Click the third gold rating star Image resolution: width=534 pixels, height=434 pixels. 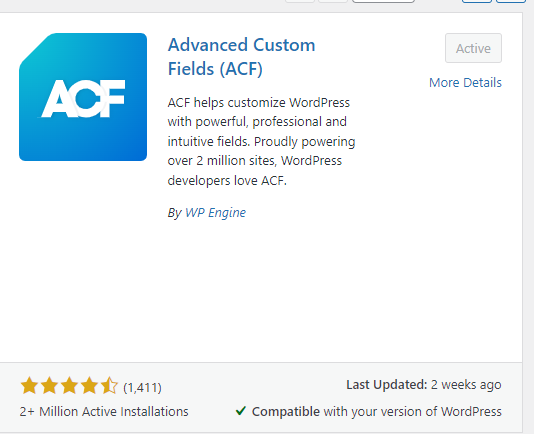click(x=69, y=386)
